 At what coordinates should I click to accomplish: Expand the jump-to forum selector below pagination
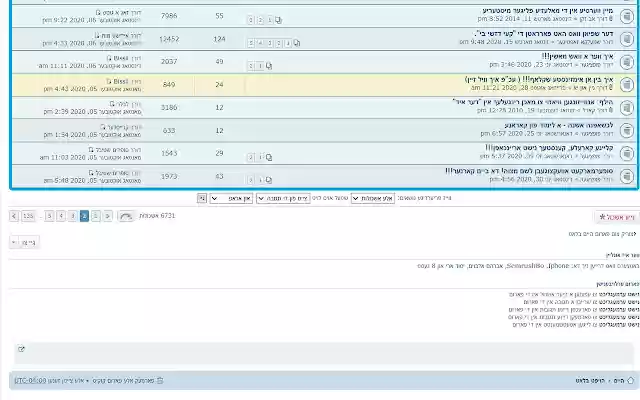(x=24, y=242)
